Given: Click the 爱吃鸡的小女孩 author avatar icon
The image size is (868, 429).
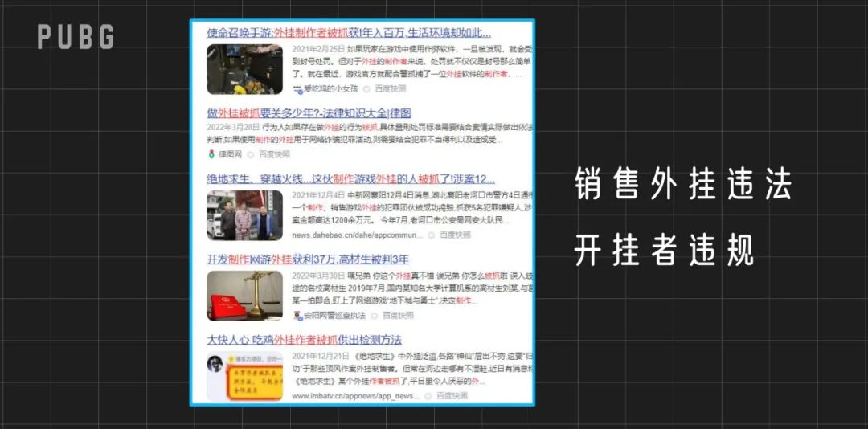Looking at the screenshot, I should point(298,88).
